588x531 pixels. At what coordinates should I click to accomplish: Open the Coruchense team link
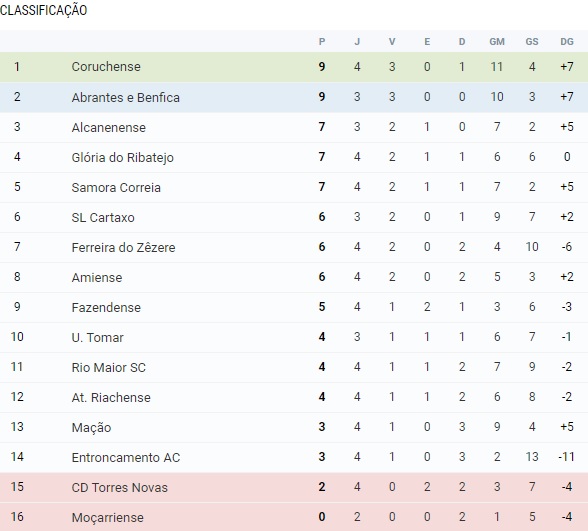pyautogui.click(x=106, y=67)
